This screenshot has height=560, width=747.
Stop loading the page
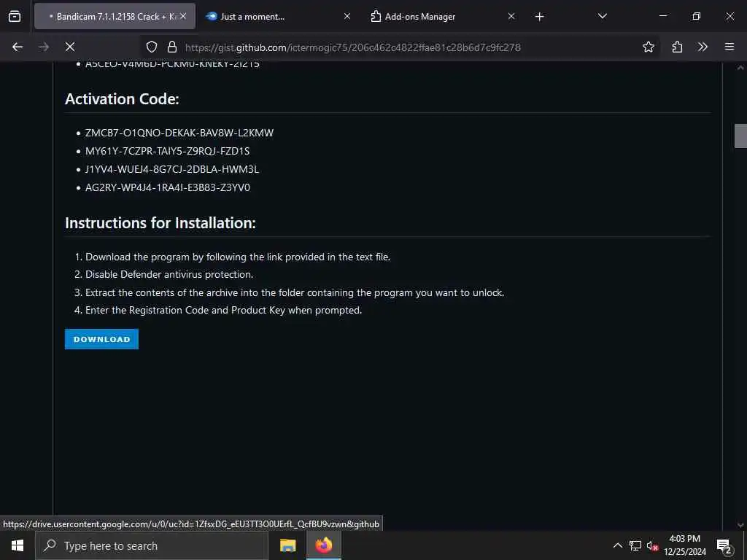70,47
